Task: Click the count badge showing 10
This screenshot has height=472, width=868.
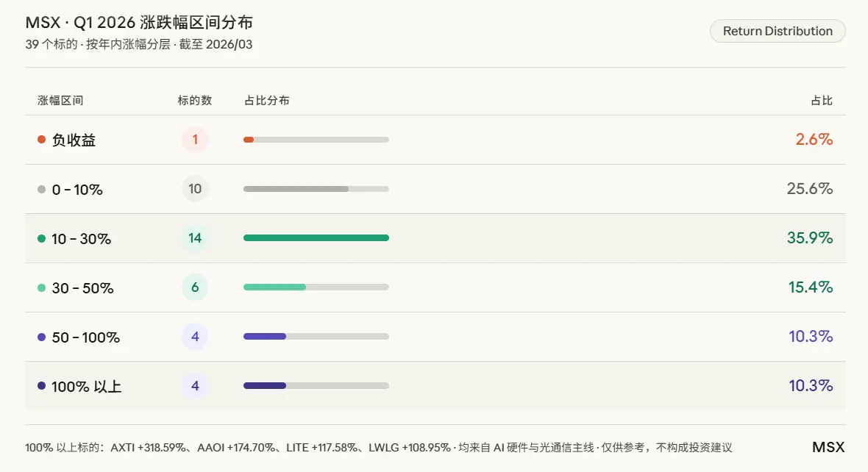Action: point(195,189)
